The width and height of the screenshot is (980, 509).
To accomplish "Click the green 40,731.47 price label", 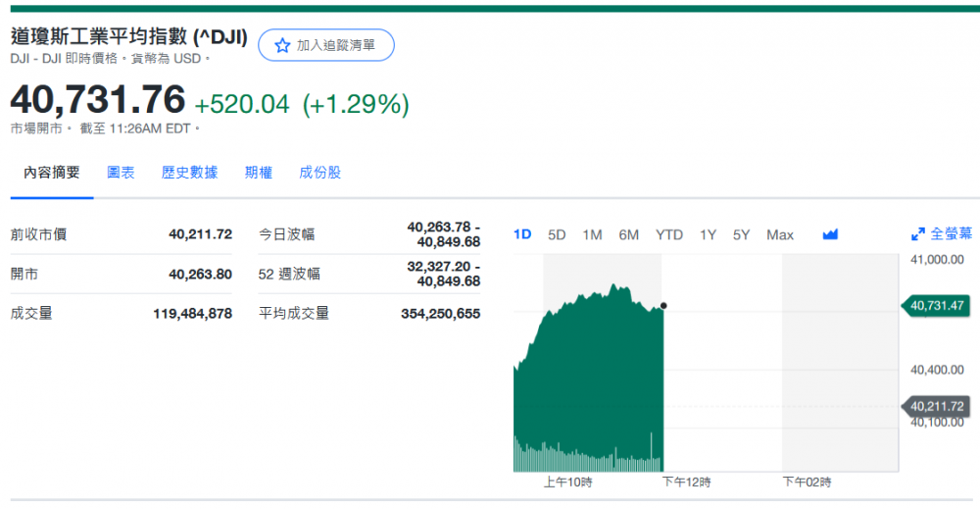I will pyautogui.click(x=937, y=306).
